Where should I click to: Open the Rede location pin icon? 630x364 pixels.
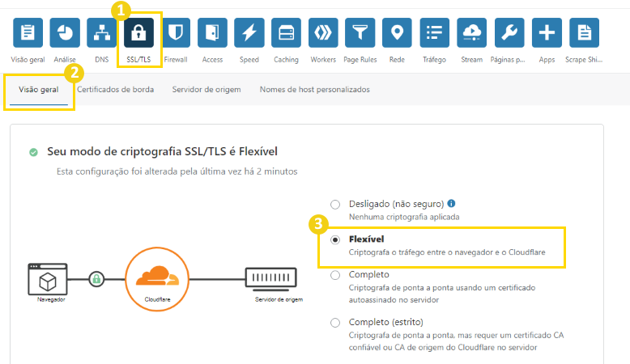[397, 32]
